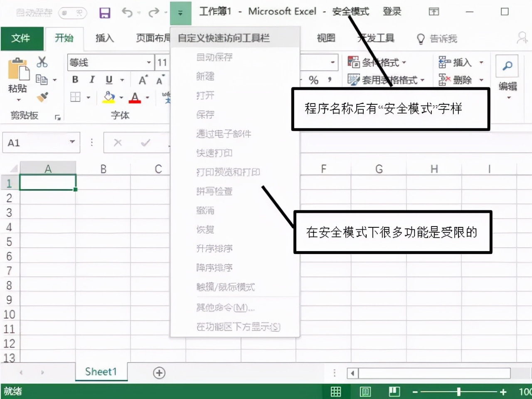Click the Cut scissors icon
Viewport: 532px width, 399px height.
click(42, 62)
